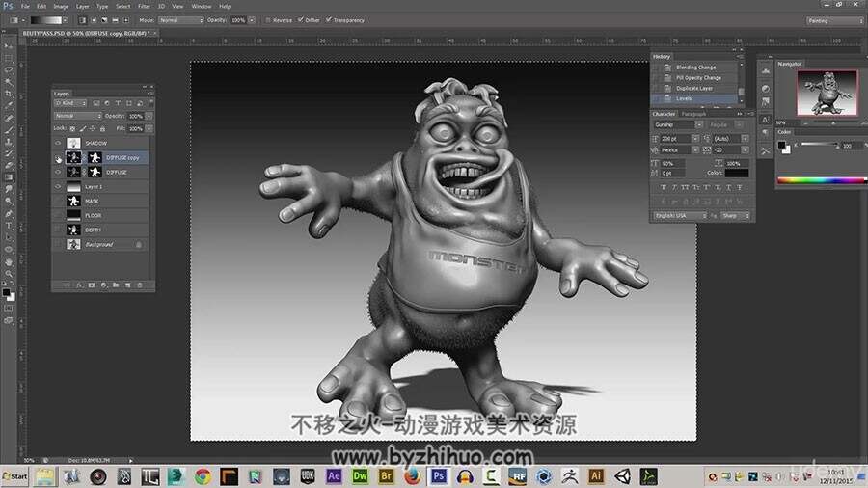
Task: Click the delete layer trash icon
Action: pos(140,285)
